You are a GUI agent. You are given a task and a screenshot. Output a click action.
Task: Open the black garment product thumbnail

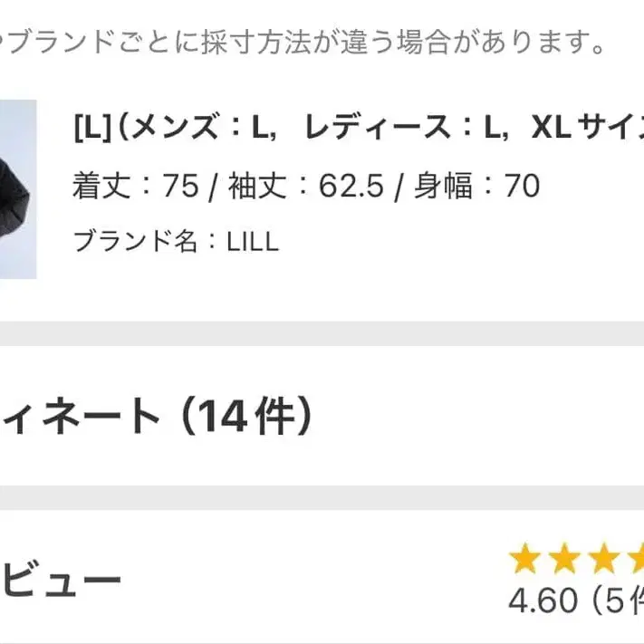[x=17, y=188]
